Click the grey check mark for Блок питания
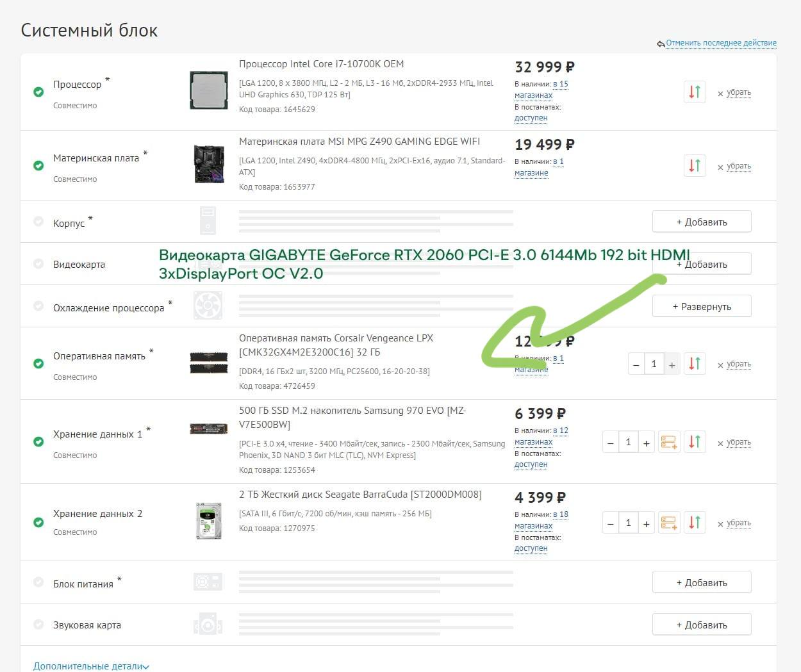Screen dimensions: 801x672 click(x=38, y=582)
